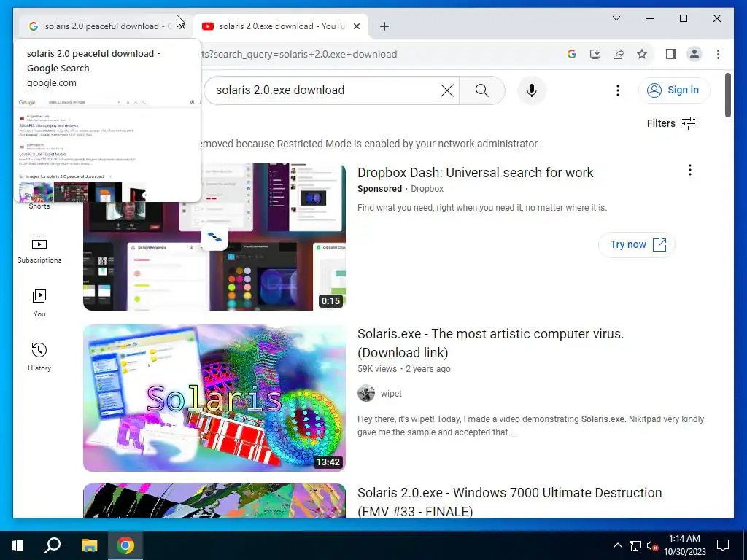Click the install app icon in the address bar
The height and width of the screenshot is (560, 747).
595,54
